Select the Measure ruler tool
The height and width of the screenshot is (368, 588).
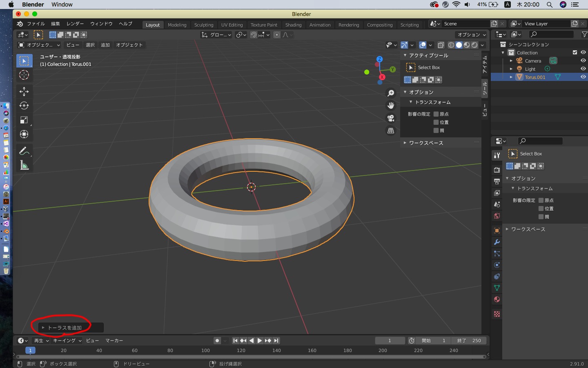pos(24,165)
